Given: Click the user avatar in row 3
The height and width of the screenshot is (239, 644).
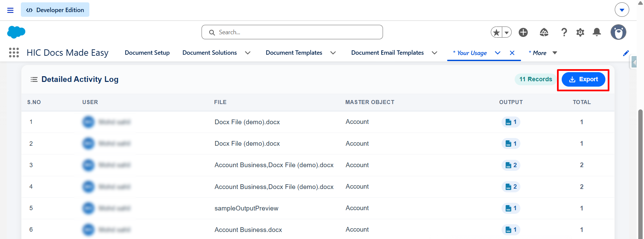Looking at the screenshot, I should coord(88,165).
